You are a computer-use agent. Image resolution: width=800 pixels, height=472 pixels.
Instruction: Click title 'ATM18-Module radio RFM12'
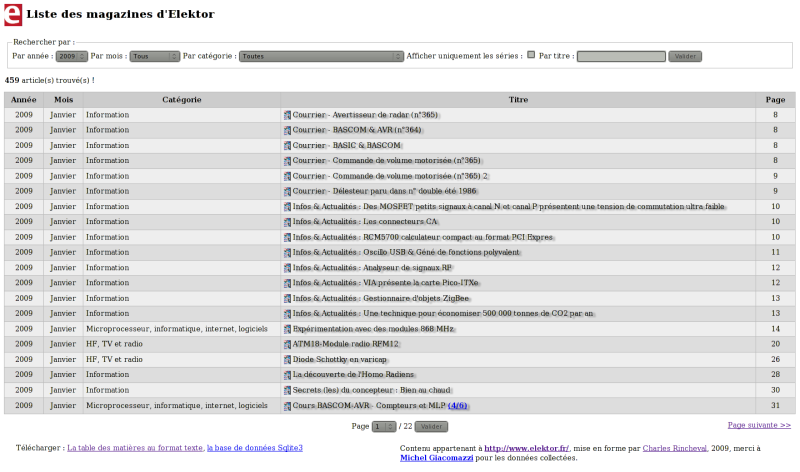[x=345, y=344]
